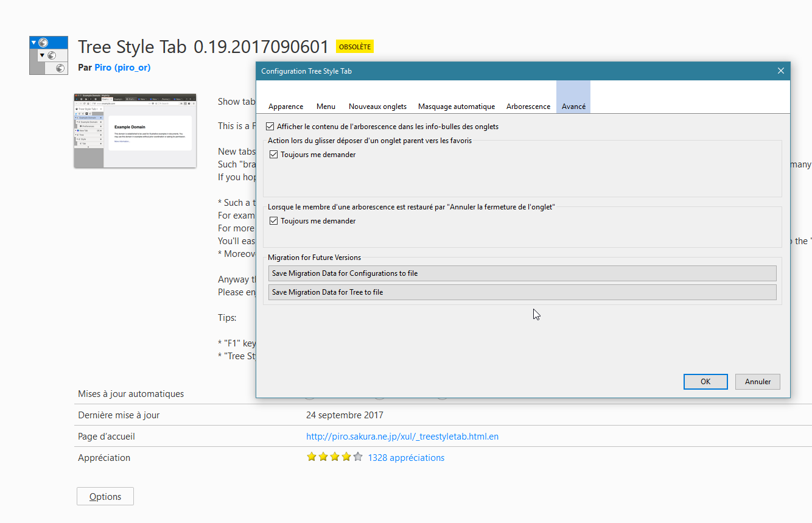Click the Dernière mise à jour label

(x=119, y=415)
